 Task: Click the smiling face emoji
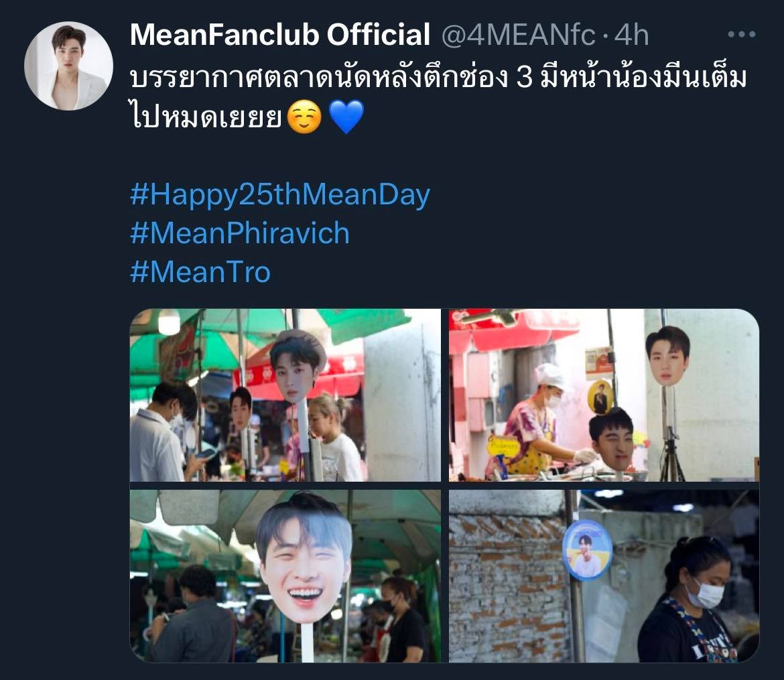pos(304,117)
